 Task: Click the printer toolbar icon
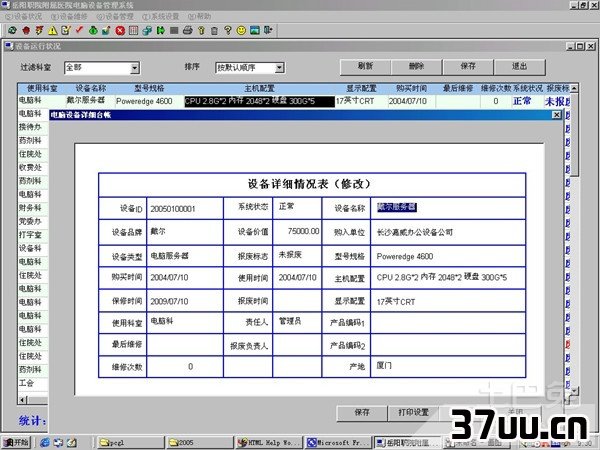[x=188, y=30]
